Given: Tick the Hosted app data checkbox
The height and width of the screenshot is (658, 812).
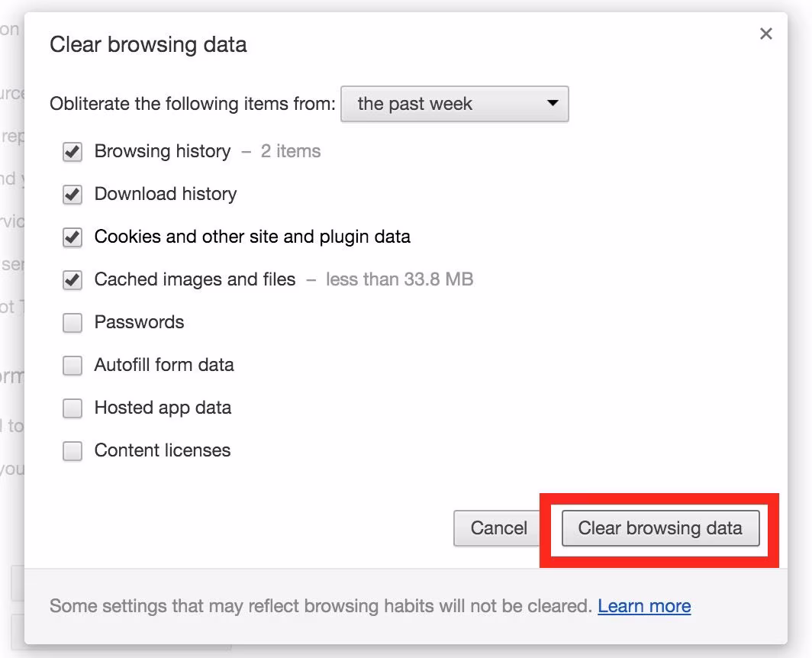Looking at the screenshot, I should point(72,408).
